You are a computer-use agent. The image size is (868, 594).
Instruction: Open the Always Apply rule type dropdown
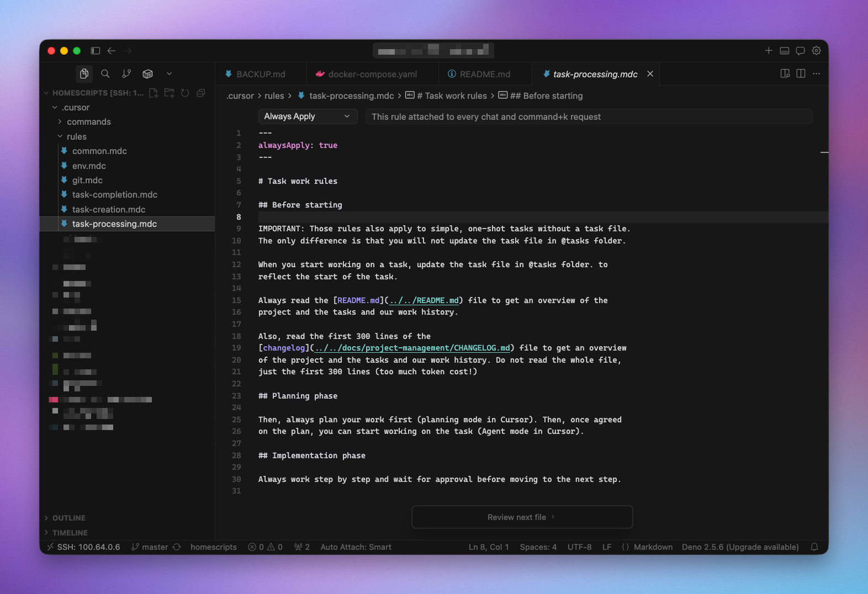tap(307, 116)
